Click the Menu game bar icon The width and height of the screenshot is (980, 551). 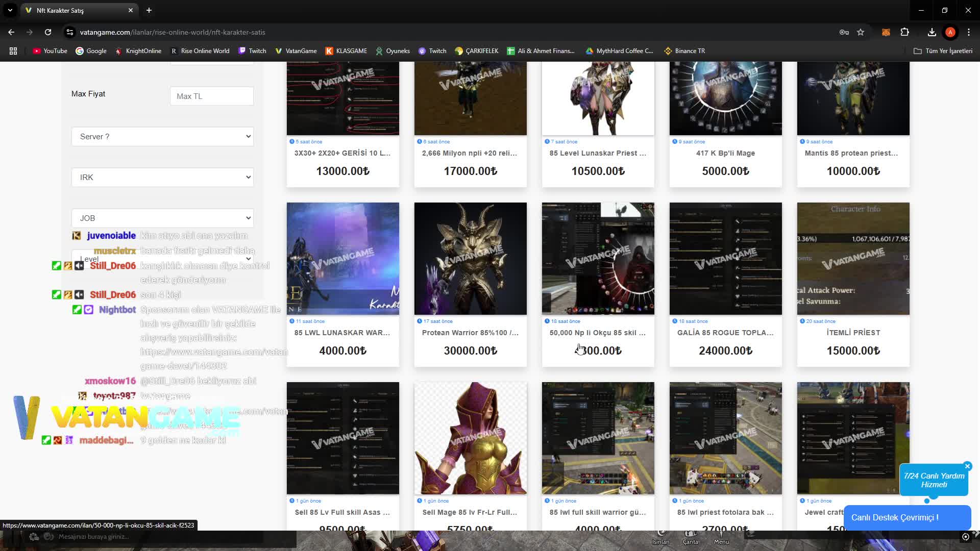click(x=721, y=537)
